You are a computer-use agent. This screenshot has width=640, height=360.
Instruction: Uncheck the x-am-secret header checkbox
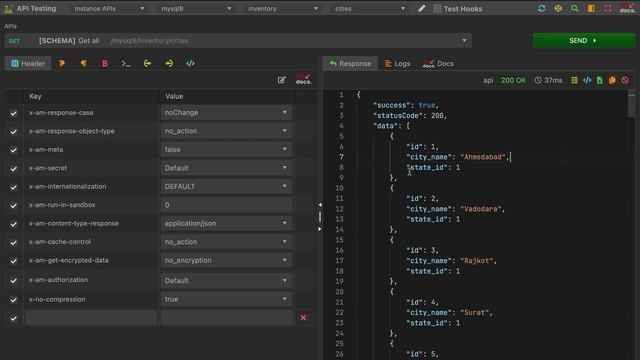pos(13,169)
